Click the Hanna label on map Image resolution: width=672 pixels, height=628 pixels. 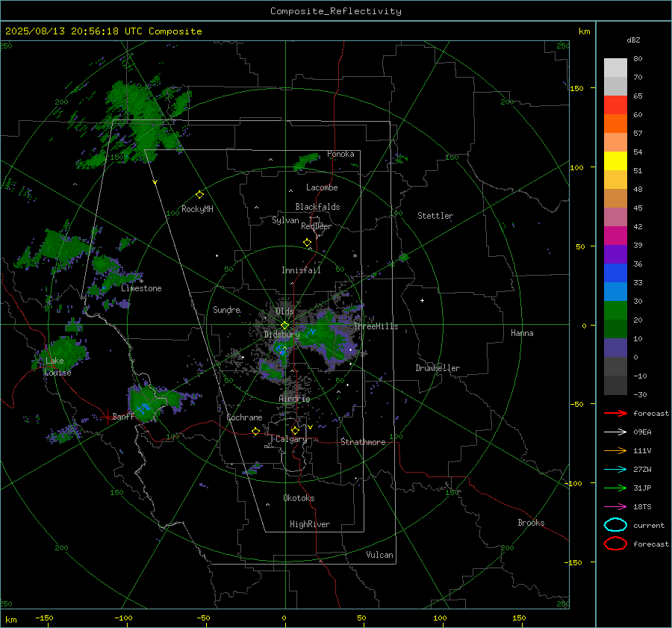coord(522,333)
